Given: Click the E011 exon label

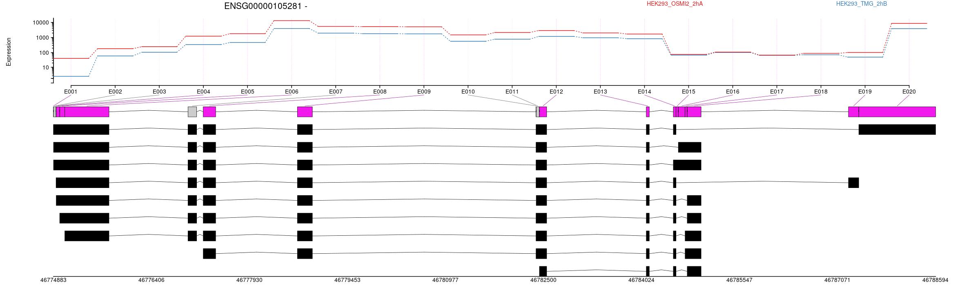Looking at the screenshot, I should pos(512,92).
